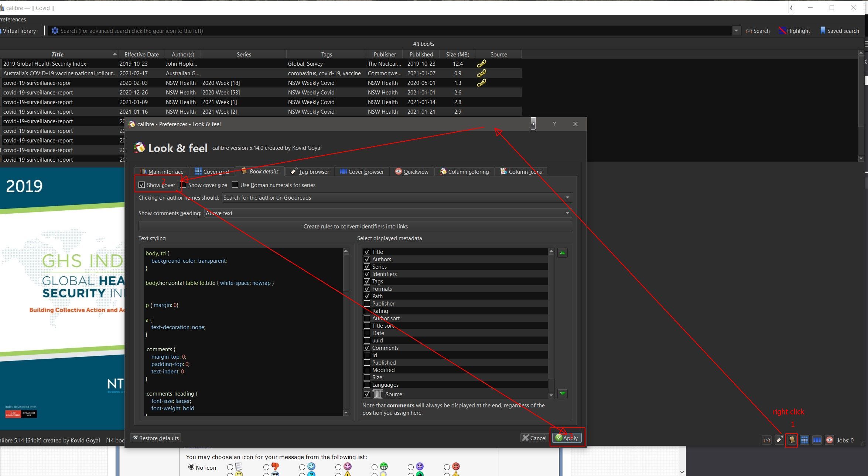Toggle the Cover browser status bar icon
This screenshot has height=476, width=868.
point(817,440)
